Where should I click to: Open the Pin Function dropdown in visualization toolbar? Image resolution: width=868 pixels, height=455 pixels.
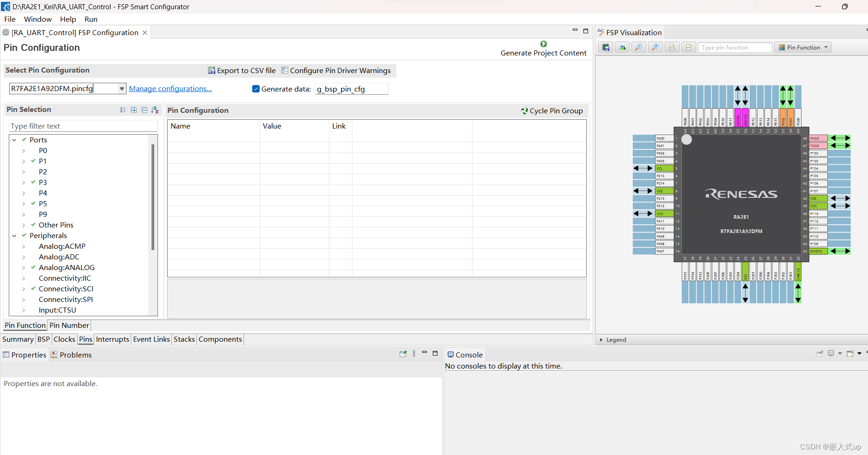pyautogui.click(x=803, y=47)
